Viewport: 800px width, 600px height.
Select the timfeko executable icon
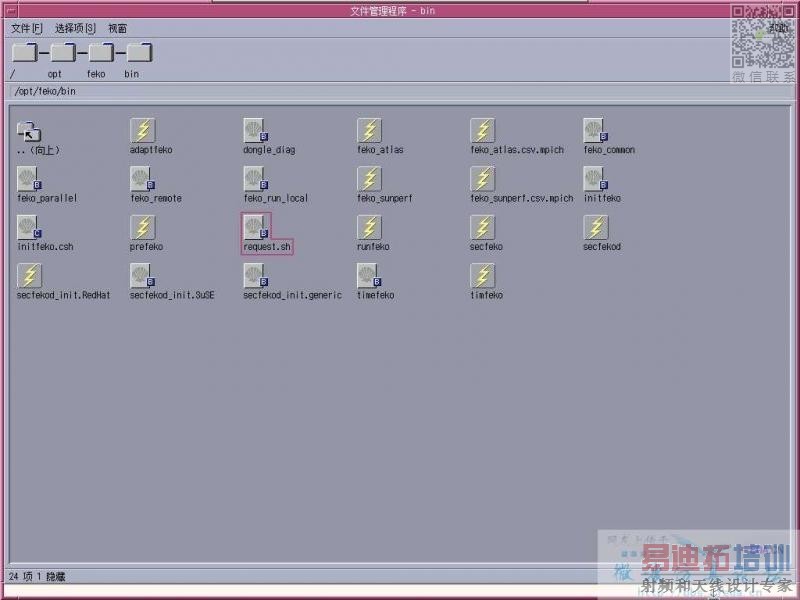(x=483, y=276)
